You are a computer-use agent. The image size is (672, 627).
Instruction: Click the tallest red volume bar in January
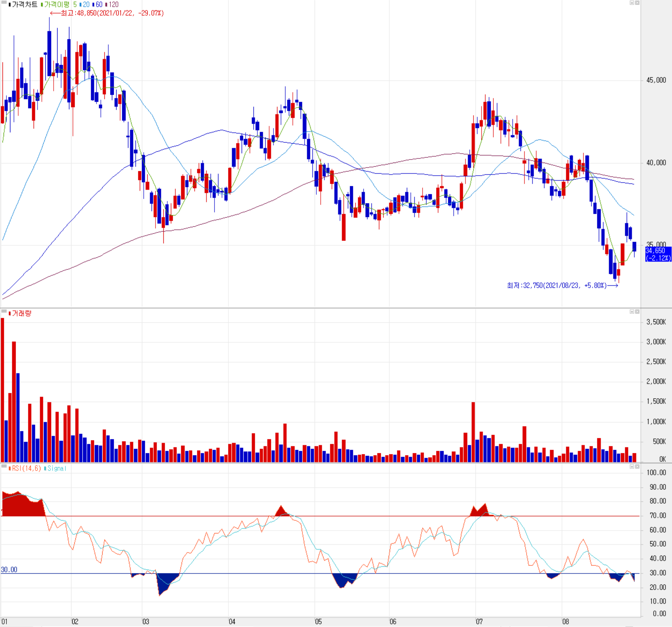[3, 390]
